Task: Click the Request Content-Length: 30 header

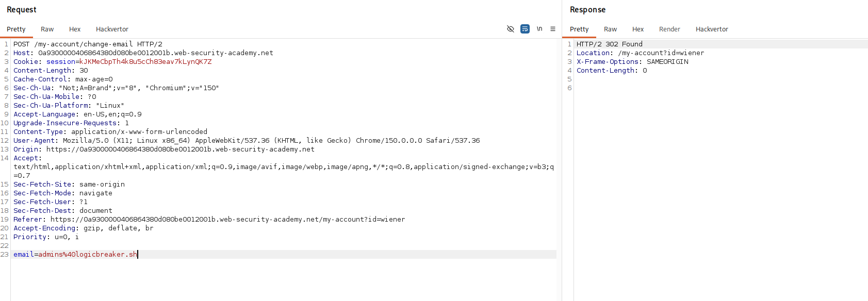Action: (51, 71)
